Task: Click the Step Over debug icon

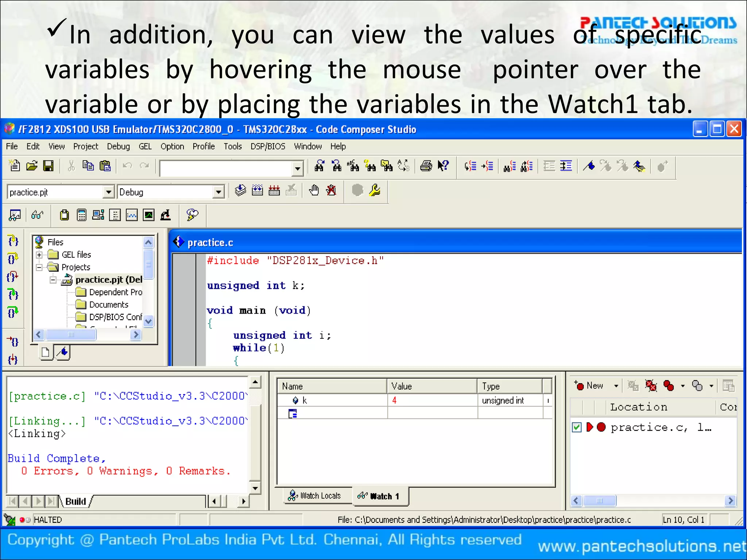Action: pyautogui.click(x=13, y=259)
